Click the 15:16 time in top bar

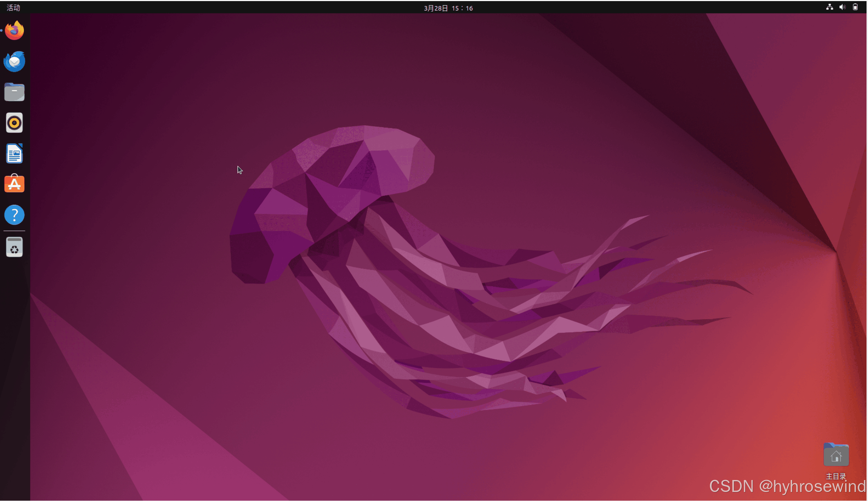pos(462,8)
